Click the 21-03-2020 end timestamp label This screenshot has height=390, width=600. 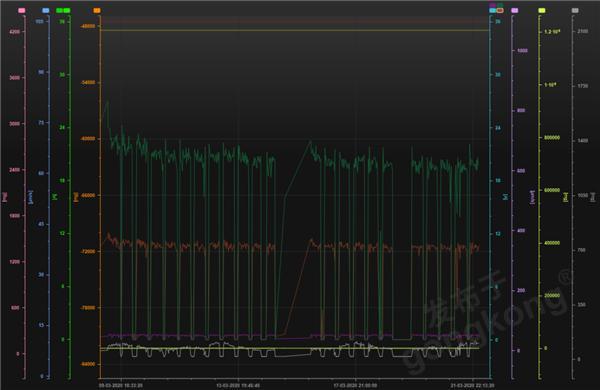pyautogui.click(x=472, y=385)
